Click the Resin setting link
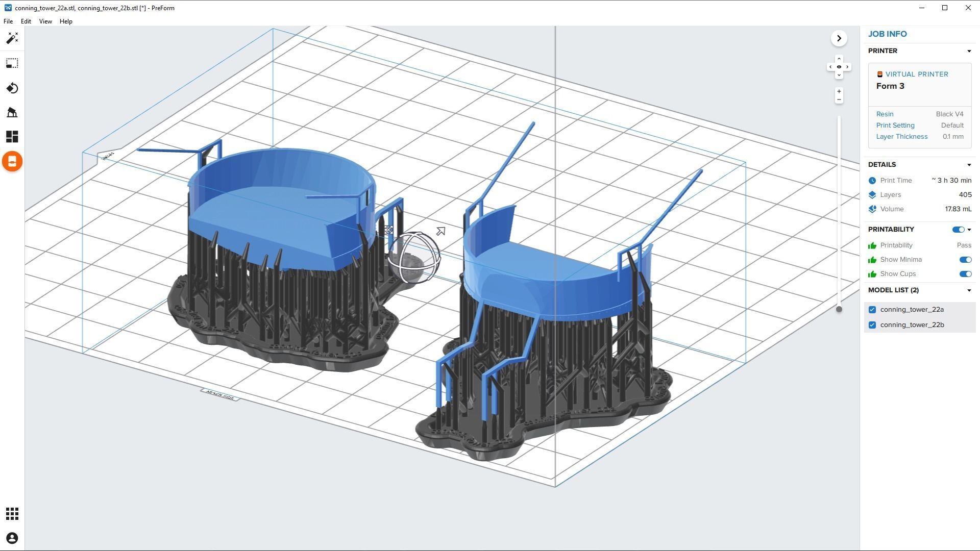980x551 pixels. (x=885, y=114)
